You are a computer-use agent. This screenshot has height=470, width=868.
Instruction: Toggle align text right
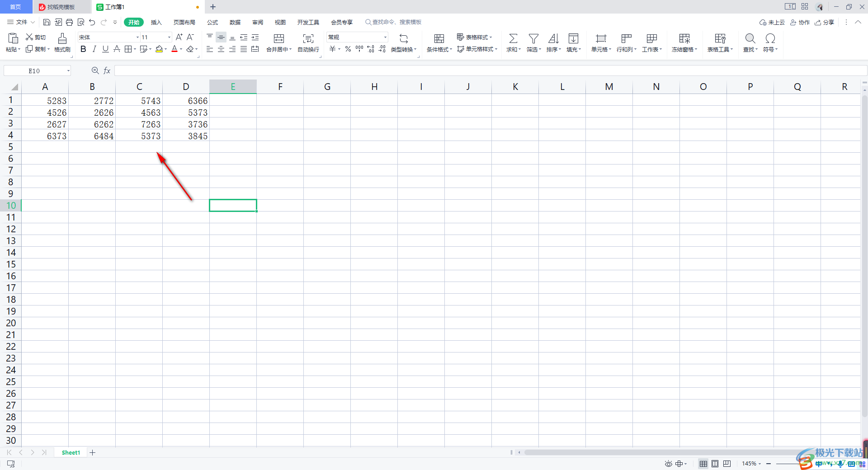tap(232, 49)
